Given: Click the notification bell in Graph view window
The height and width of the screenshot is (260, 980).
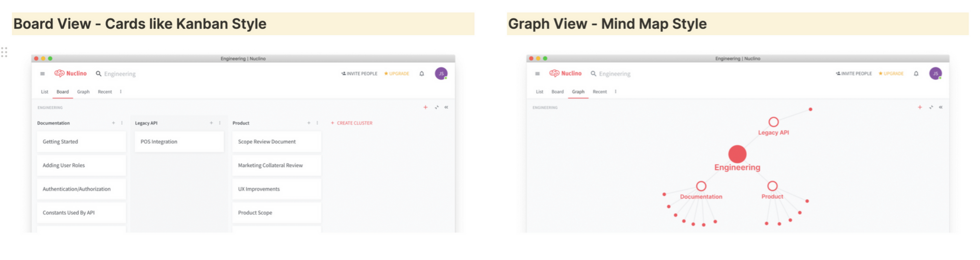Looking at the screenshot, I should pyautogui.click(x=916, y=74).
